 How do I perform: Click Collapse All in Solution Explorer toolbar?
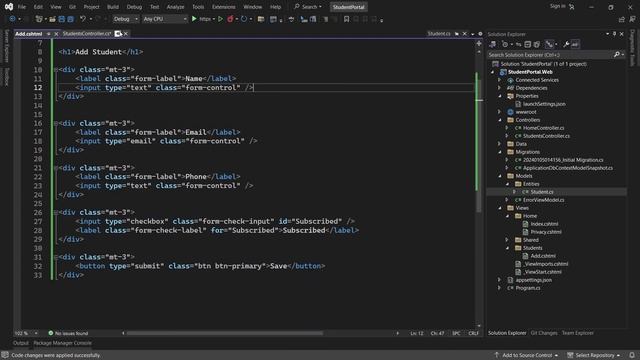click(x=528, y=44)
